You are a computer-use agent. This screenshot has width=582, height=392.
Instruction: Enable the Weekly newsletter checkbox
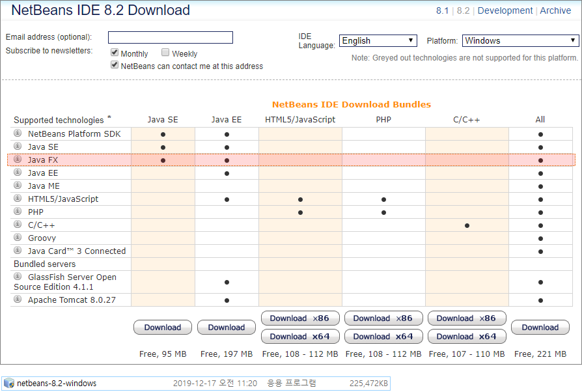[165, 52]
